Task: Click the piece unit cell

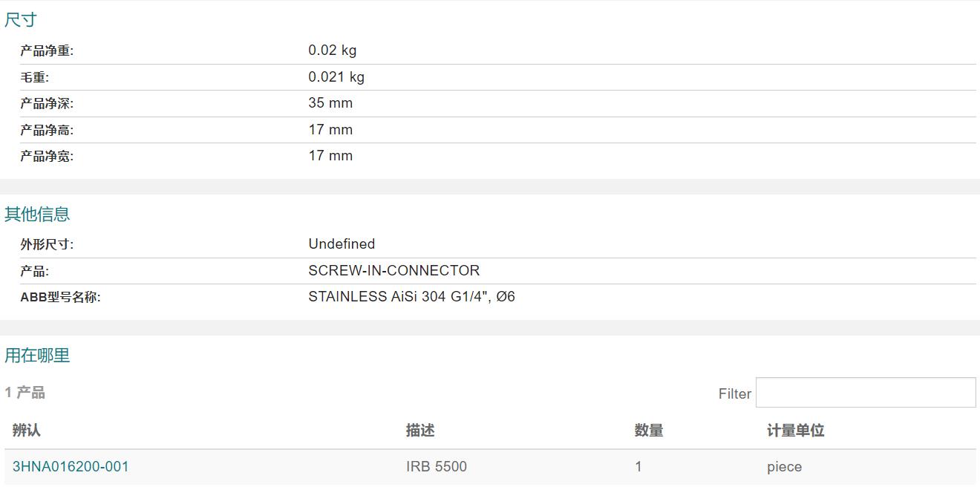Action: (x=785, y=467)
